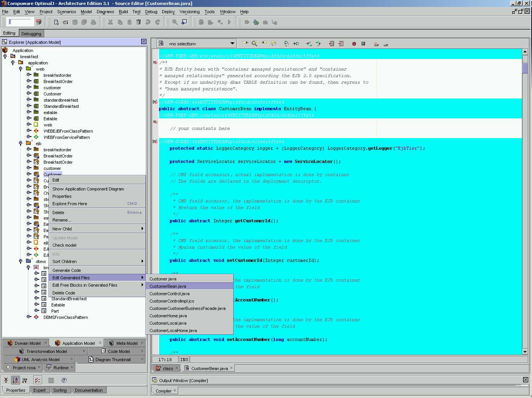Click the red checklist icon in properties panel
The width and height of the screenshot is (532, 398).
pos(38,380)
